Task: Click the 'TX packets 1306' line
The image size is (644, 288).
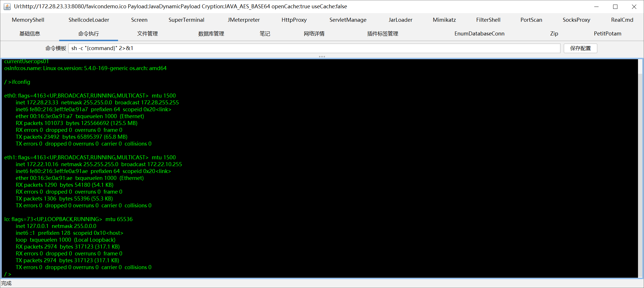Action: (64, 198)
